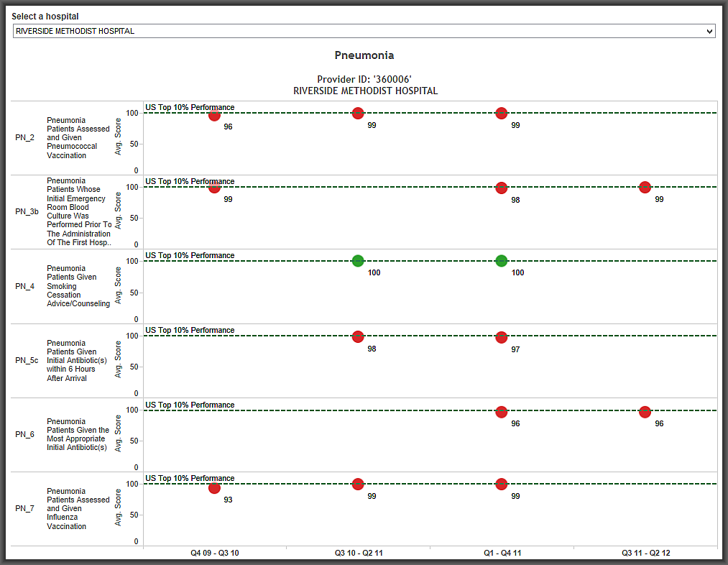This screenshot has width=728, height=565.
Task: Click green PN_4 dot for Q1 - Q4 11
Action: (x=502, y=261)
